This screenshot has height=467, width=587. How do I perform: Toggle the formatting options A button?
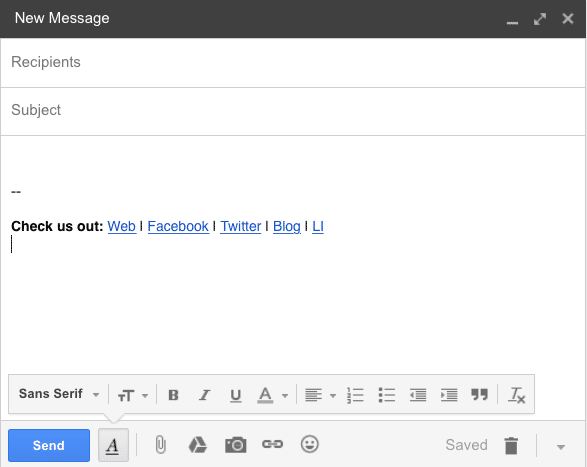tap(113, 445)
